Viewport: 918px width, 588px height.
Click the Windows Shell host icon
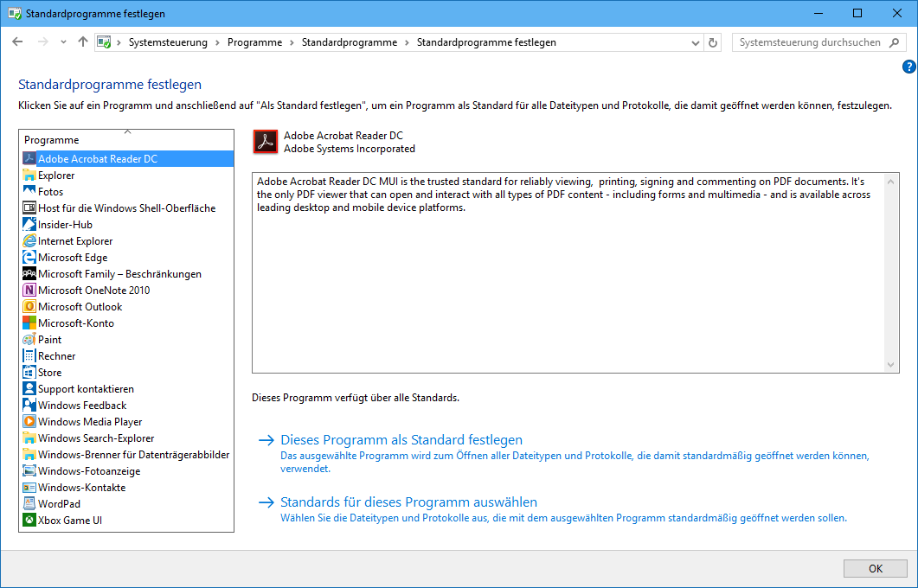point(29,208)
